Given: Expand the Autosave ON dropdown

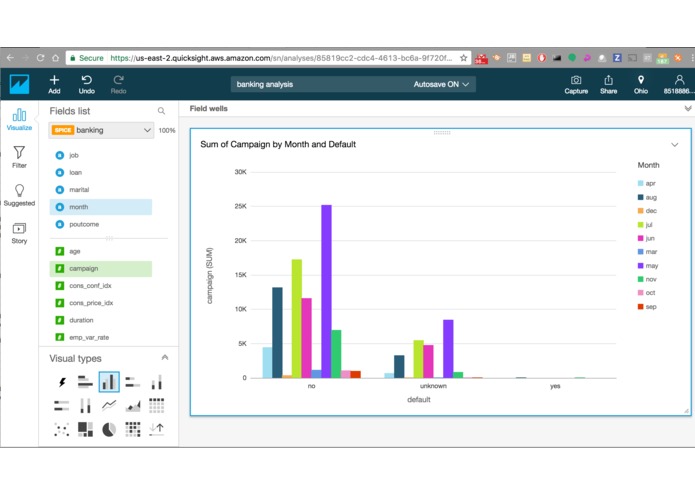Looking at the screenshot, I should pyautogui.click(x=441, y=84).
